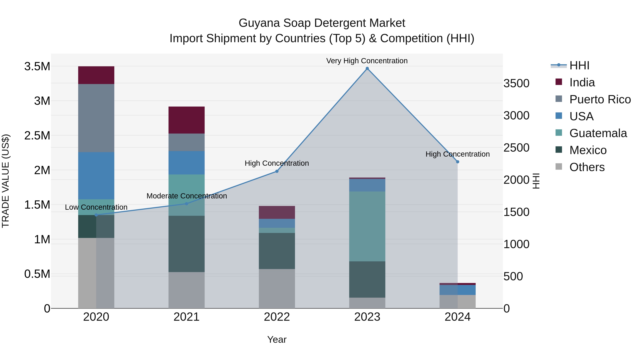644x362 pixels.
Task: Click the 'TRADE VALUE (US$)' axis title
Action: (6, 181)
